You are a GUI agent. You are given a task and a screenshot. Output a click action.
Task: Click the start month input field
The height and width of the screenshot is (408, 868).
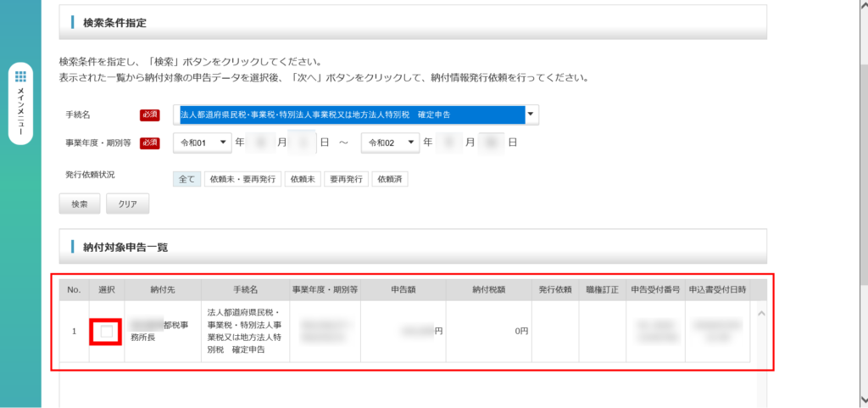coord(260,142)
